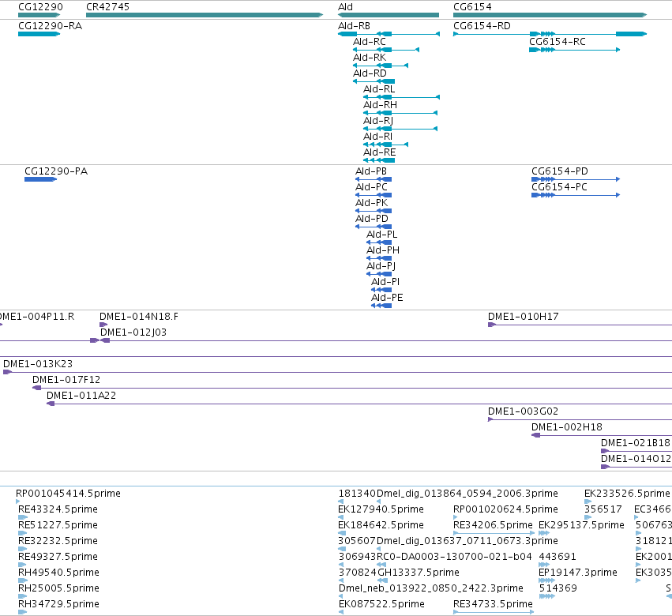The image size is (672, 616).
Task: Select the DME1-014N18.F clone label
Action: point(139,317)
